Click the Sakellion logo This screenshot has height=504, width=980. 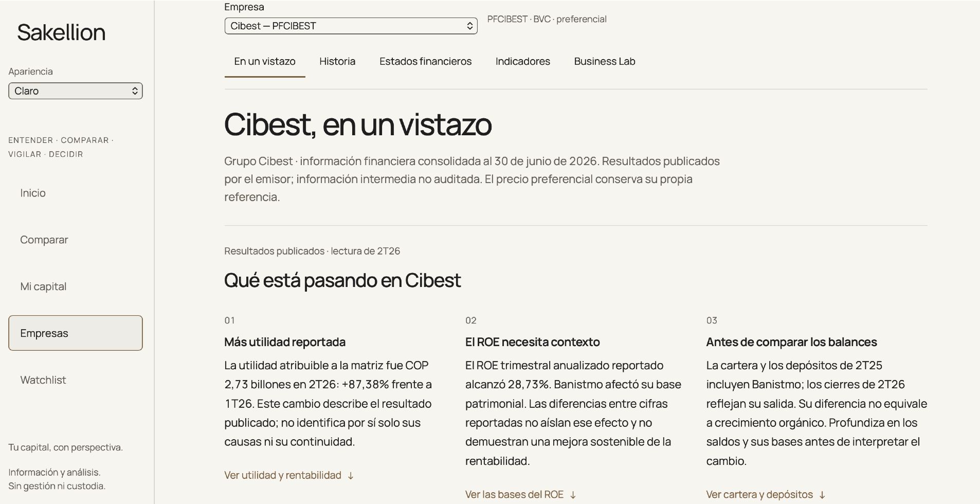pyautogui.click(x=61, y=32)
